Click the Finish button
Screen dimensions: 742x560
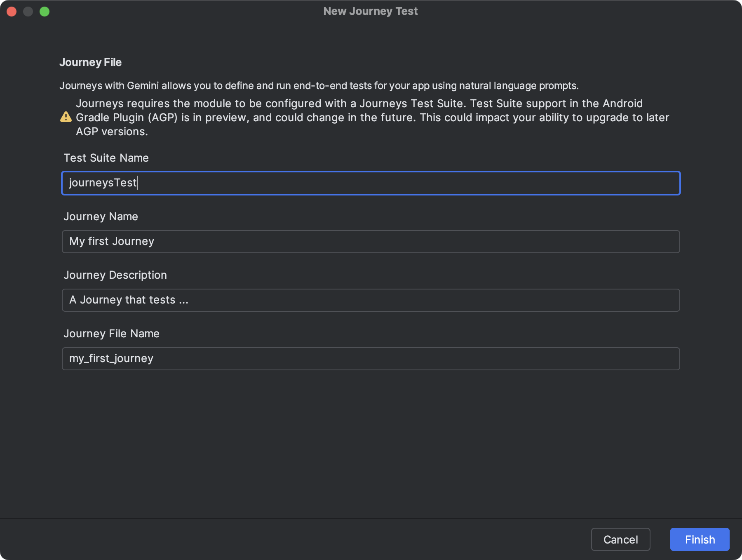click(700, 539)
